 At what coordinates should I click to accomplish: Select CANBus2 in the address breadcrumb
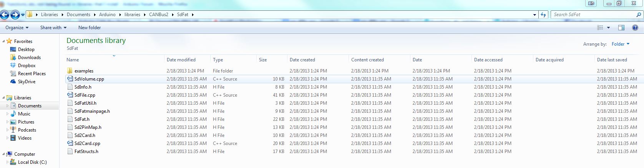click(x=159, y=15)
